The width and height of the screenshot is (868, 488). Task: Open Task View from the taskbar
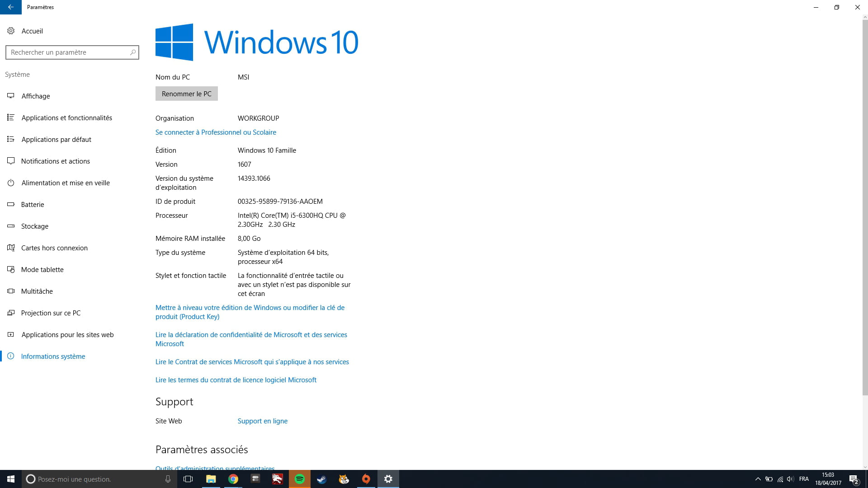point(188,479)
